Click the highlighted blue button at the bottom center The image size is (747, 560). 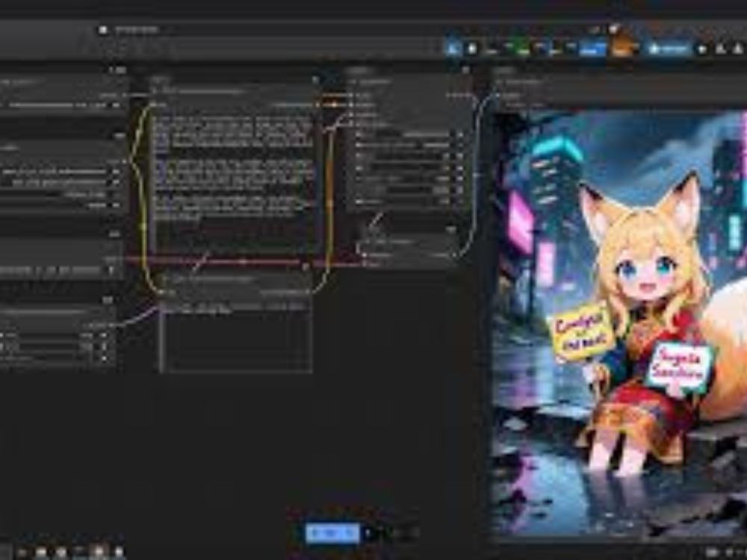[332, 533]
